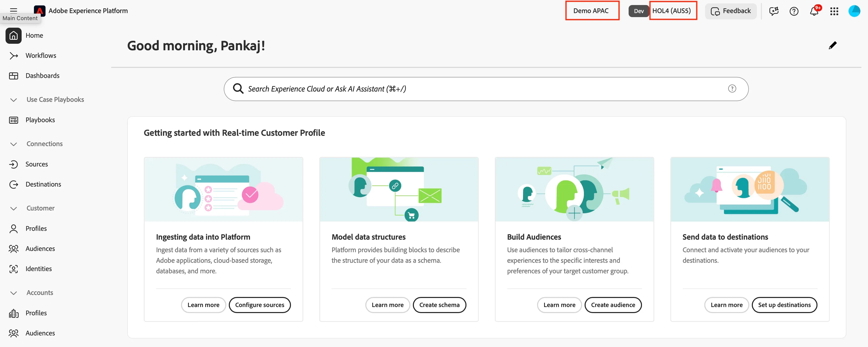The image size is (868, 347).
Task: Open the Identities icon in the sidebar
Action: pyautogui.click(x=14, y=269)
